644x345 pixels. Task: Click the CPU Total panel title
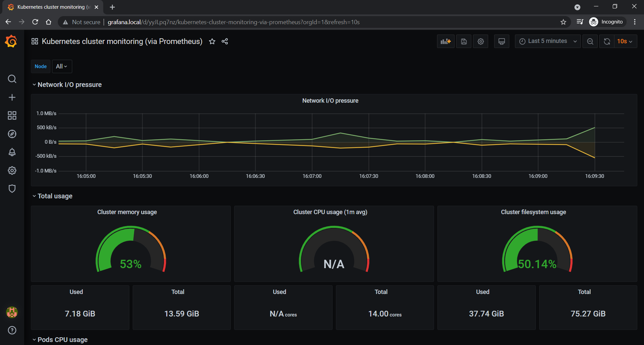[x=381, y=292]
